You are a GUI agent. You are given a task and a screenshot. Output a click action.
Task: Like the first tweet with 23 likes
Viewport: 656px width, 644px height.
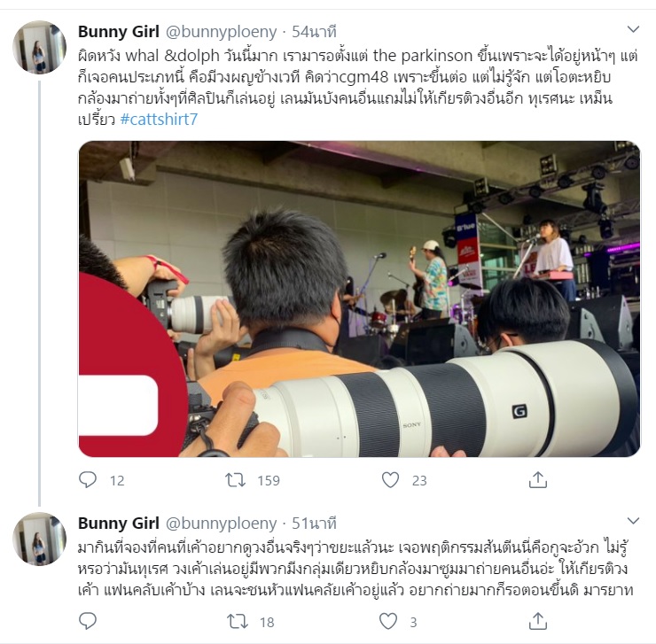click(x=390, y=479)
